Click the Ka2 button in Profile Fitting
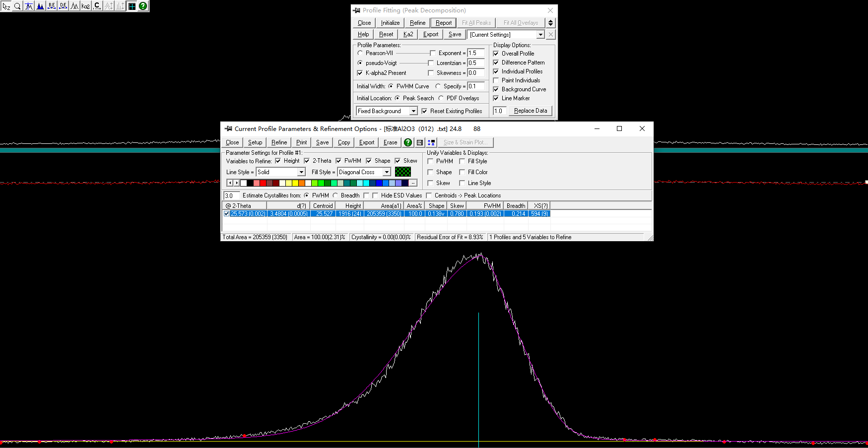Image resolution: width=868 pixels, height=448 pixels. pyautogui.click(x=408, y=35)
